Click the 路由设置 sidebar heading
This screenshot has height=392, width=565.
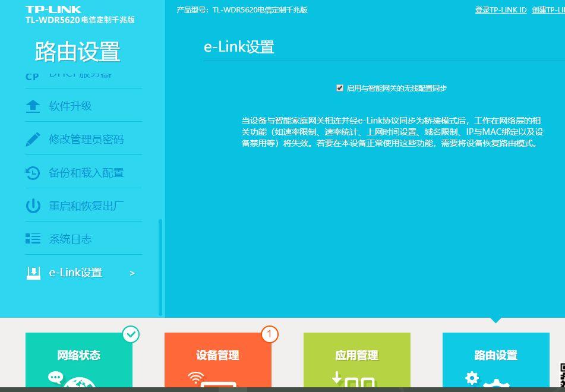(x=77, y=52)
